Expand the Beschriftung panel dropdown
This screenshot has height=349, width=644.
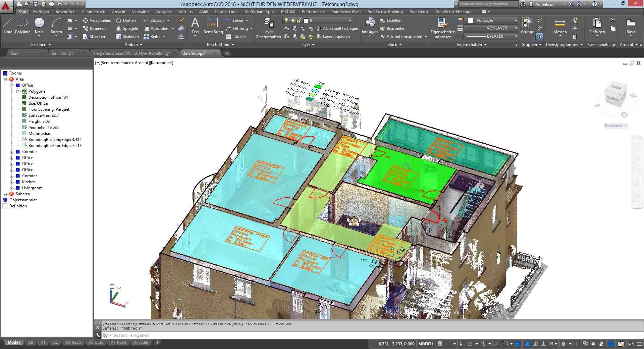[x=220, y=45]
